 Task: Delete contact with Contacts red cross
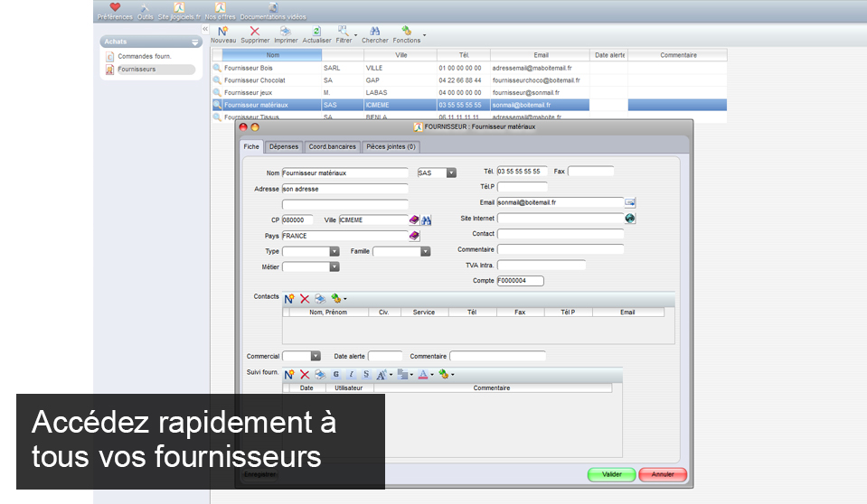click(x=305, y=299)
